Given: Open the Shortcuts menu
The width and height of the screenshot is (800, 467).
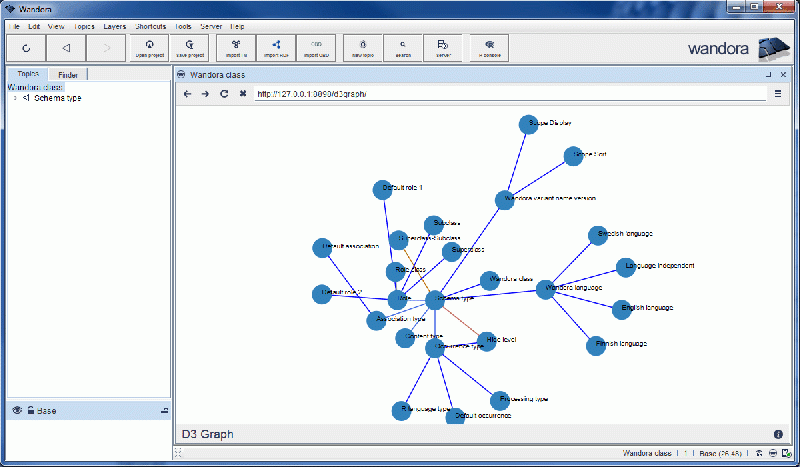Looking at the screenshot, I should pyautogui.click(x=150, y=25).
